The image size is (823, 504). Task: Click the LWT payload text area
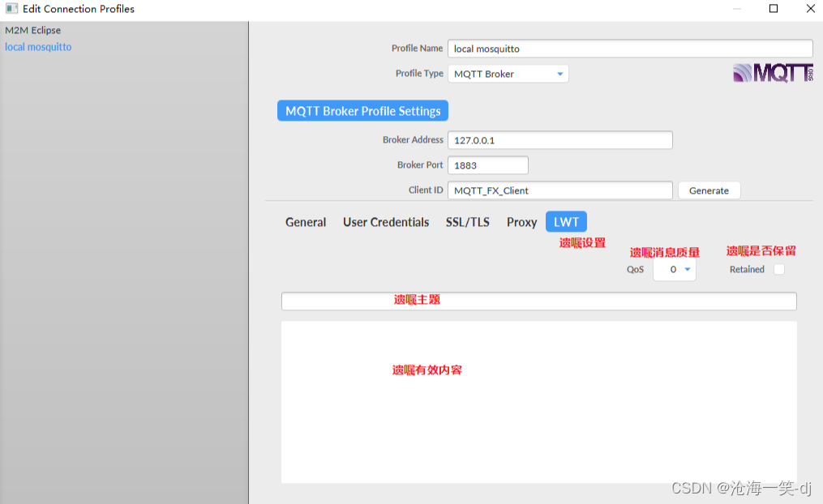[x=538, y=402]
